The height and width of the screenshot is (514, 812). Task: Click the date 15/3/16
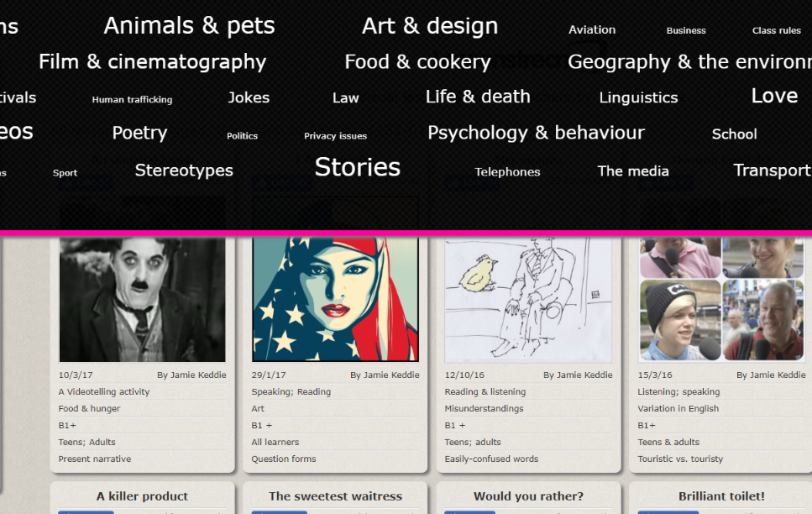tap(655, 375)
